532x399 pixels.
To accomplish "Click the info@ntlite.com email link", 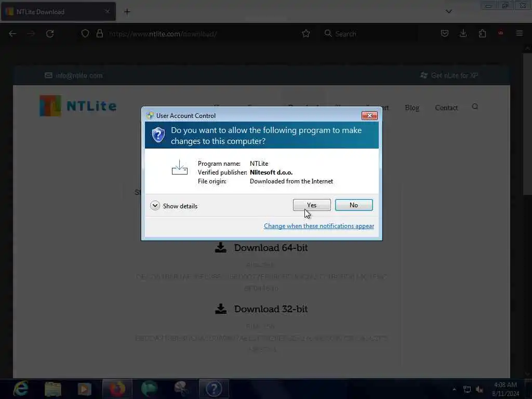I will point(74,75).
